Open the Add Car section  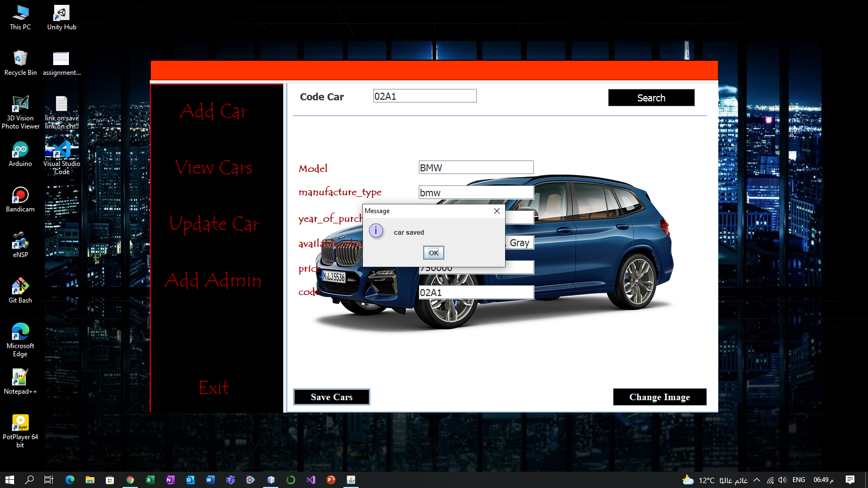214,111
